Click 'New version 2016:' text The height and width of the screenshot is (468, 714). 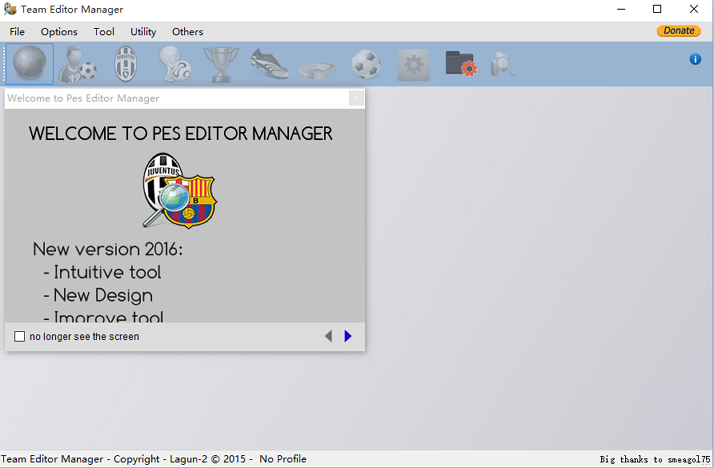click(x=107, y=249)
